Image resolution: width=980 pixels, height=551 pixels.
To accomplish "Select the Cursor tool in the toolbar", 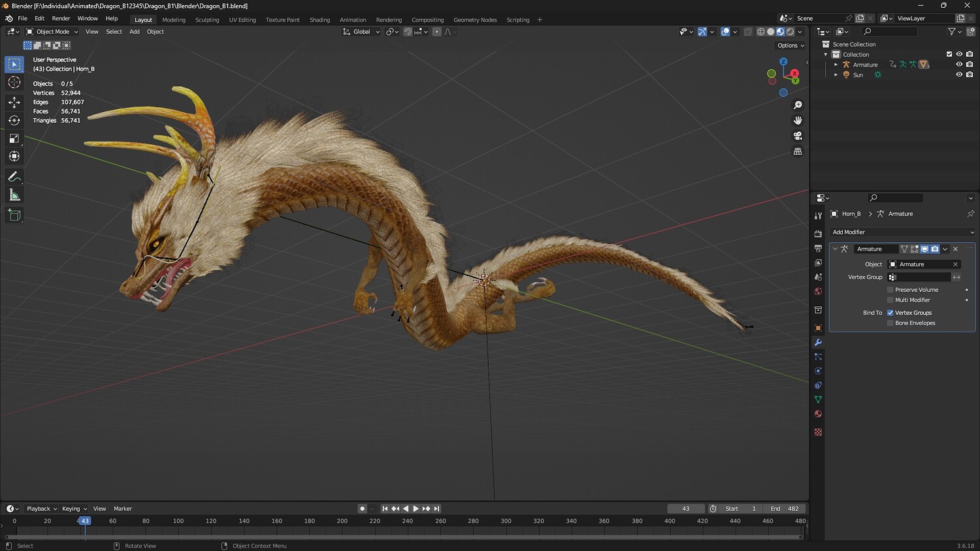I will point(14,82).
